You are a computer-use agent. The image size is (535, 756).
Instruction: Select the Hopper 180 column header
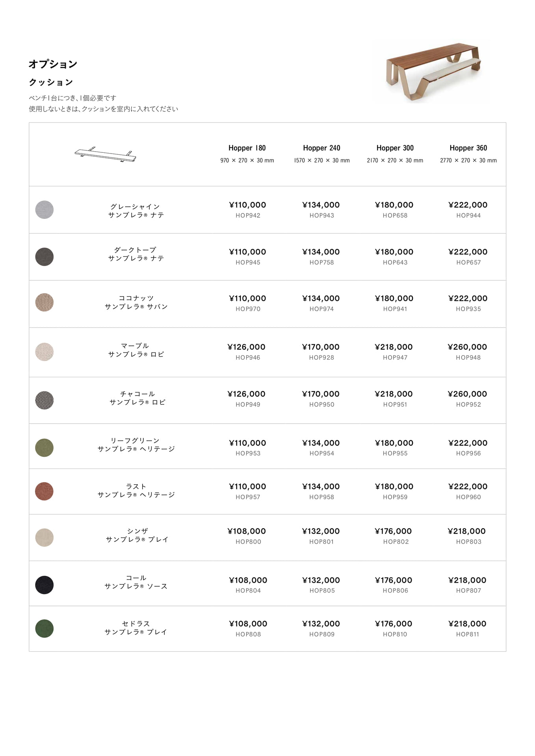click(247, 148)
